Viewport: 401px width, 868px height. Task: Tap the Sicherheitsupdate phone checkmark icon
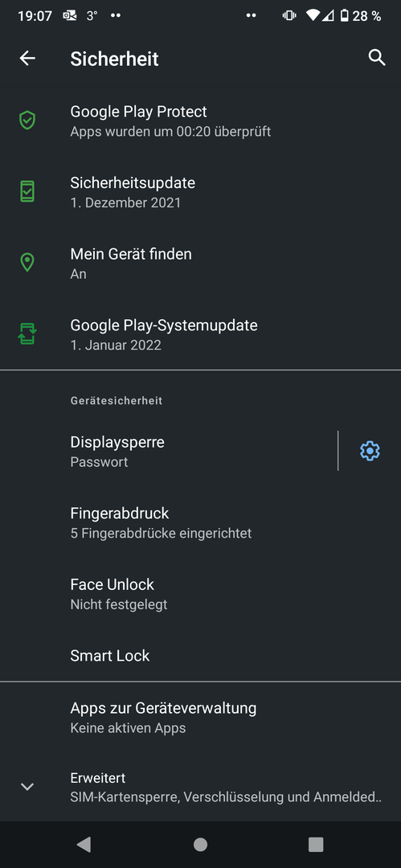pos(27,191)
